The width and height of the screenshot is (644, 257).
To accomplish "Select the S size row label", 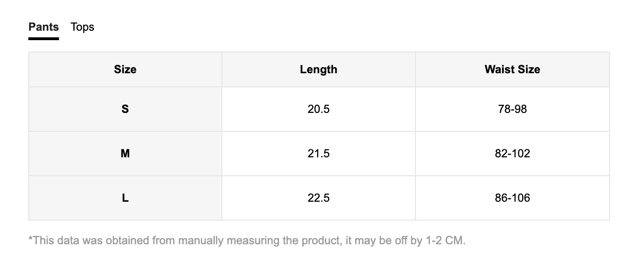I will [x=125, y=109].
